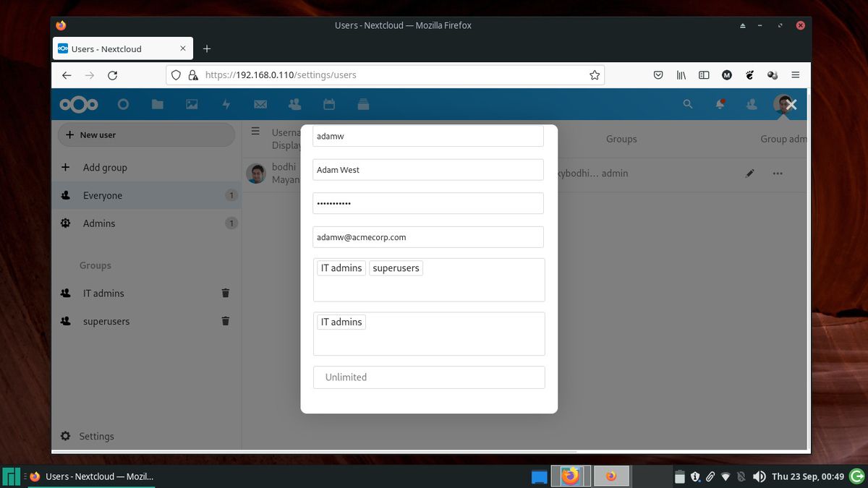Image resolution: width=868 pixels, height=488 pixels.
Task: Open the Files app from the top bar
Action: pyautogui.click(x=158, y=103)
